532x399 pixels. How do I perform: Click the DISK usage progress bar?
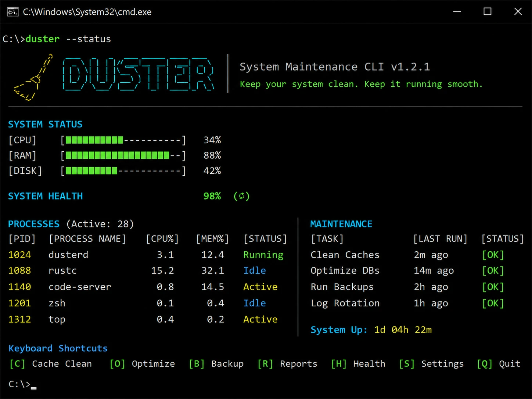(x=123, y=171)
